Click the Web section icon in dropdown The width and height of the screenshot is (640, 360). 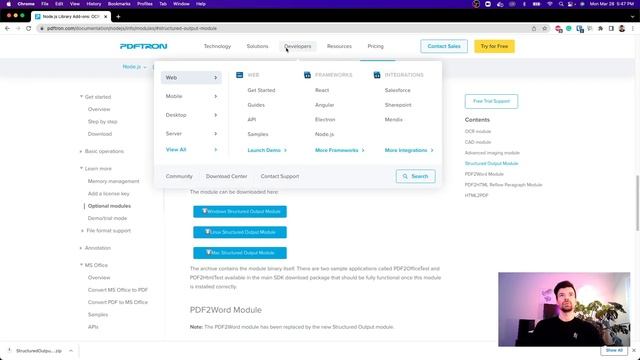pyautogui.click(x=240, y=75)
